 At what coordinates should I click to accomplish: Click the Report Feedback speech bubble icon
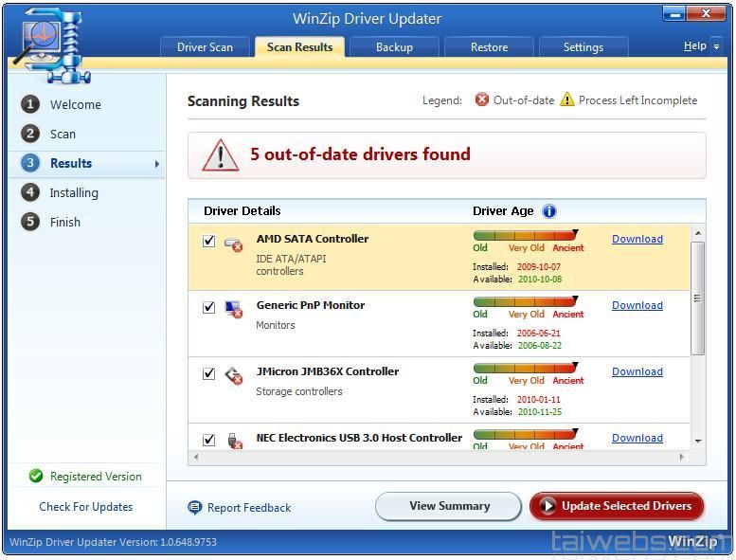click(195, 508)
